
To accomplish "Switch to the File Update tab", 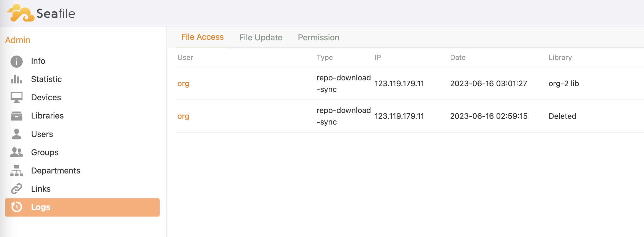I will click(261, 37).
